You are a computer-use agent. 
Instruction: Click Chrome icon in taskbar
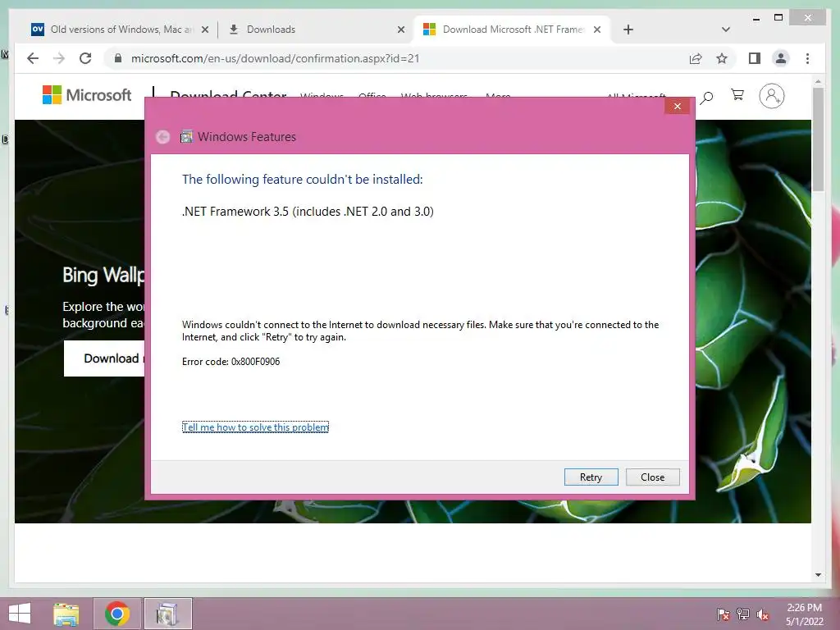[x=117, y=614]
